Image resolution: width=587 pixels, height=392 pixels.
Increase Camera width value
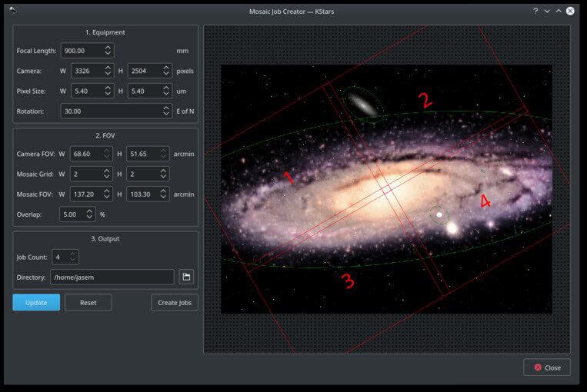tap(108, 68)
